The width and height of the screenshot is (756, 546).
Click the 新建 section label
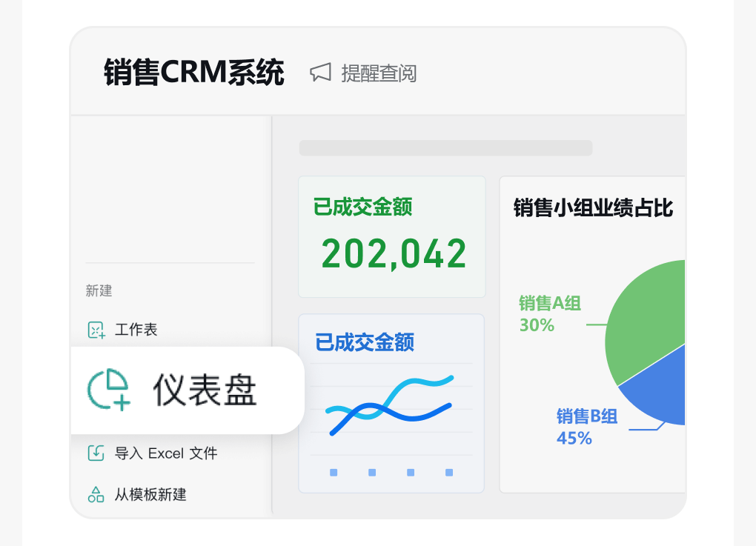pyautogui.click(x=99, y=290)
